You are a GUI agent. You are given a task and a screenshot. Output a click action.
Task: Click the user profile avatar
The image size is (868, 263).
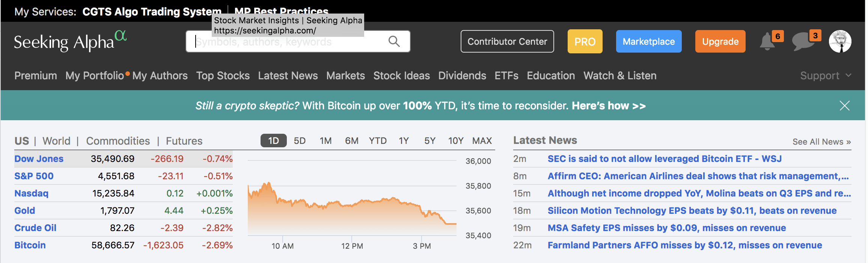click(840, 41)
